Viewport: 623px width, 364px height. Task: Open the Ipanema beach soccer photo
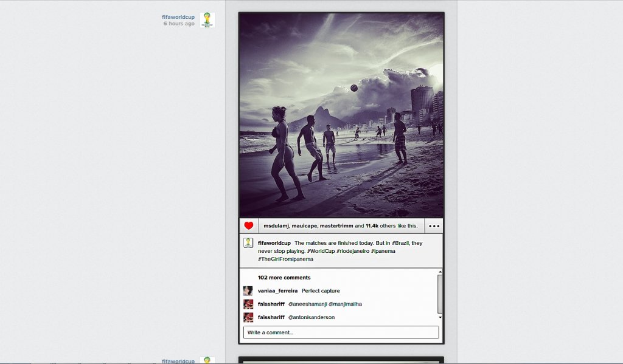[x=341, y=115]
